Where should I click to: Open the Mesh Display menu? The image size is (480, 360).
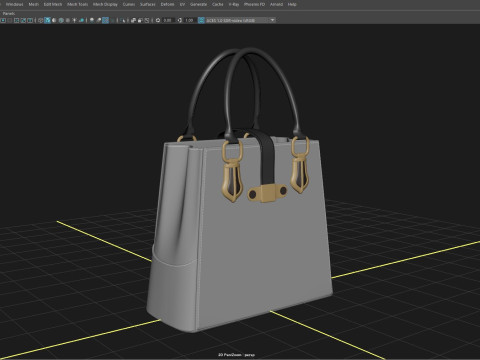(x=105, y=4)
